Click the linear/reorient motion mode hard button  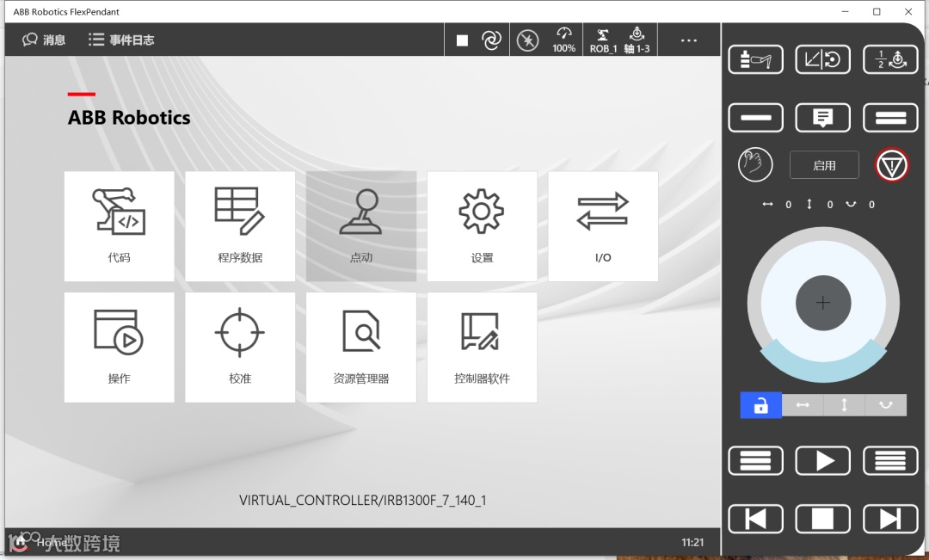pyautogui.click(x=822, y=59)
